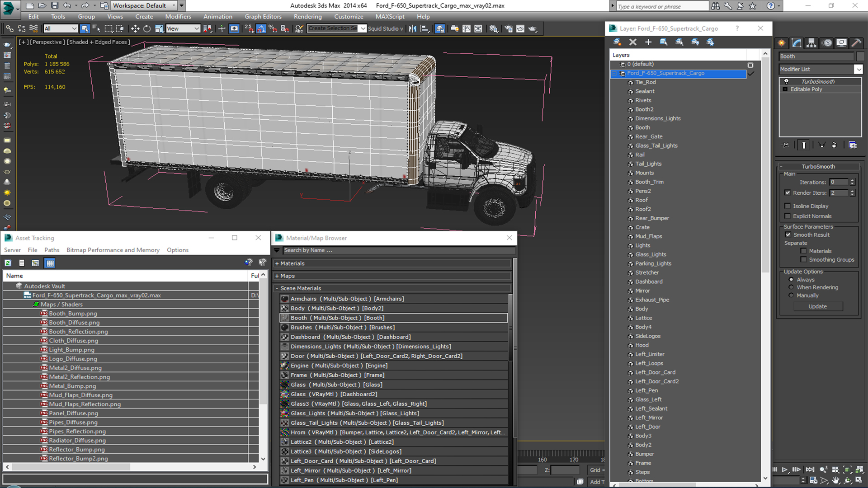Expand the Maps group in Material Browser
This screenshot has width=868, height=488.
click(277, 276)
